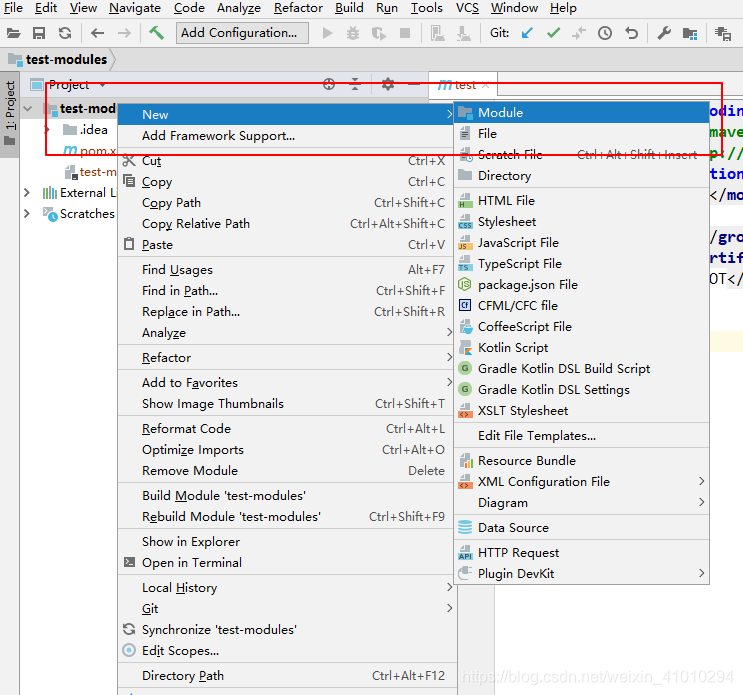This screenshot has height=695, width=743.
Task: Collapse the test-modules tree node
Action: pos(28,109)
